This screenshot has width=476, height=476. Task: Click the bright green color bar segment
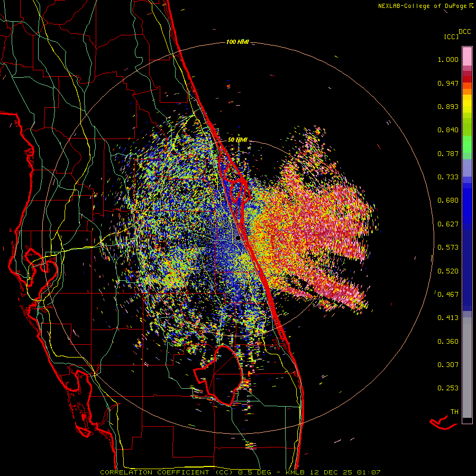[x=467, y=144]
